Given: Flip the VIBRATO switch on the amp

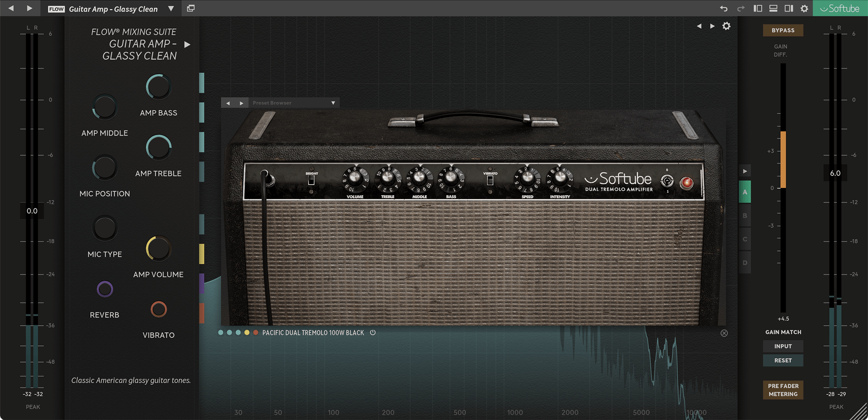Looking at the screenshot, I should (490, 180).
